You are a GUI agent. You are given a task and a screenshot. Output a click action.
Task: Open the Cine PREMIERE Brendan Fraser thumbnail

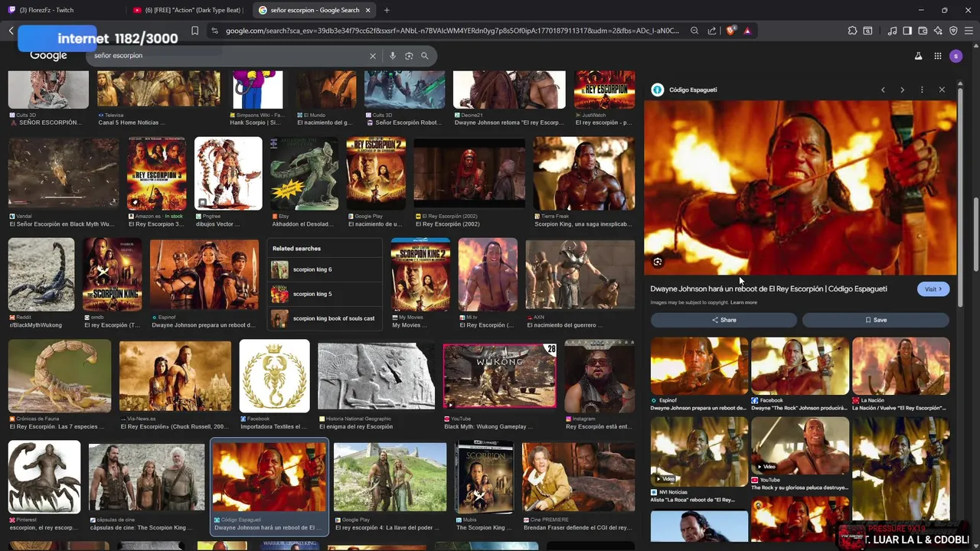[578, 477]
